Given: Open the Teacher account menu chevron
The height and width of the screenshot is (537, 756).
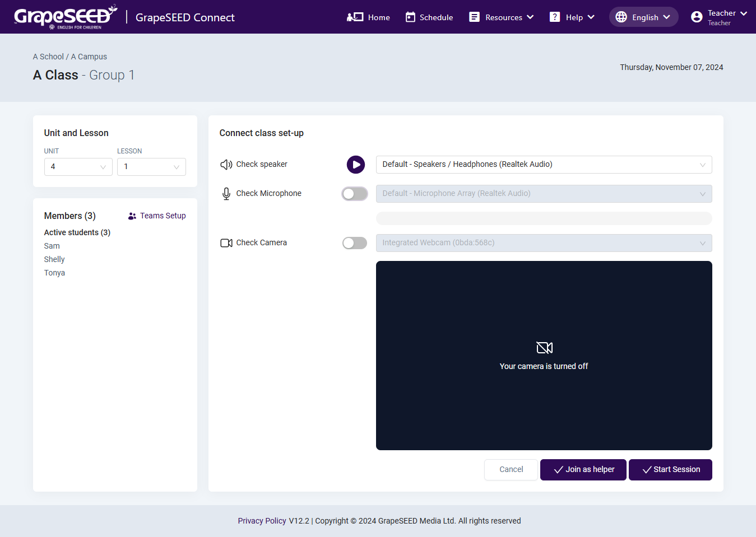Looking at the screenshot, I should coord(744,13).
